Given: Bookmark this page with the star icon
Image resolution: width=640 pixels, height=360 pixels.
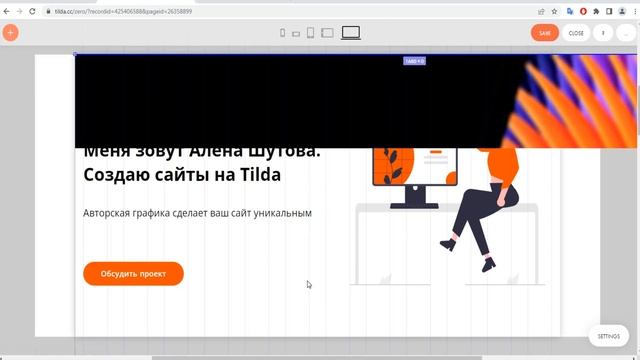Looking at the screenshot, I should [554, 11].
